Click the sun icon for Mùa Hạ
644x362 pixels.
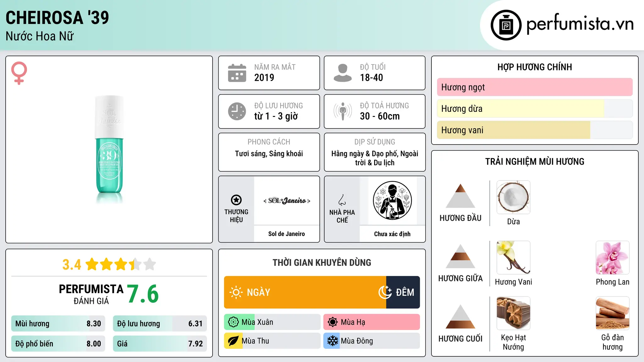333,322
